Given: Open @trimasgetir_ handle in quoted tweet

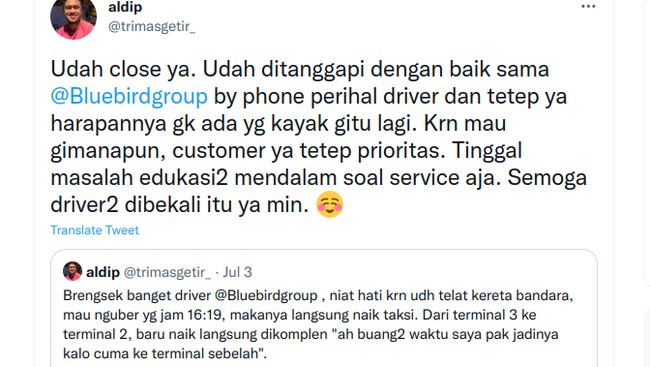Looking at the screenshot, I should tap(167, 272).
